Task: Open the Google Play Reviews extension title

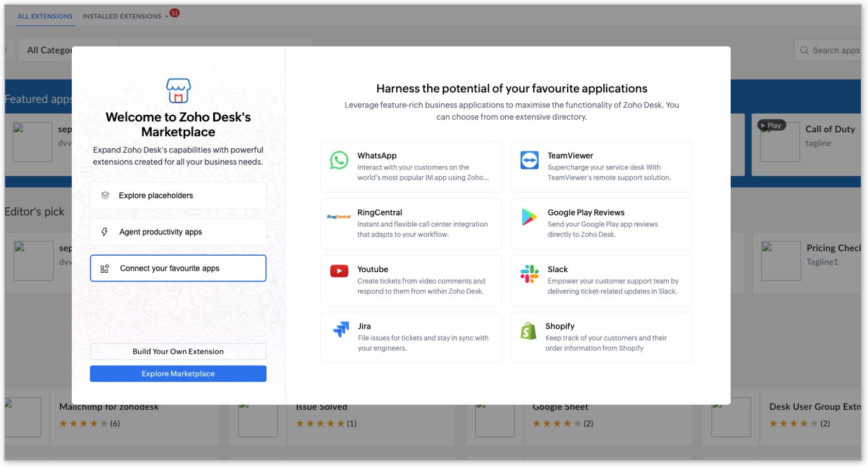Action: click(586, 212)
